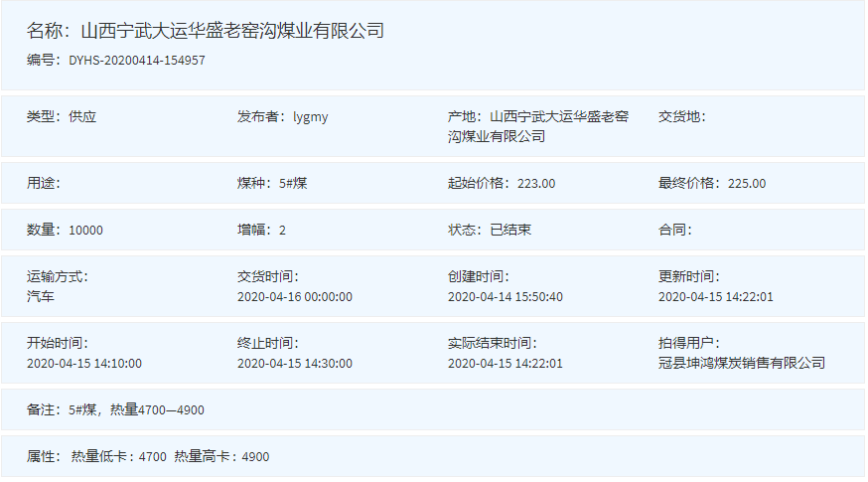Select update time 2020-04-15 14:22:01 under 更新时间
This screenshot has width=868, height=482.
(716, 297)
